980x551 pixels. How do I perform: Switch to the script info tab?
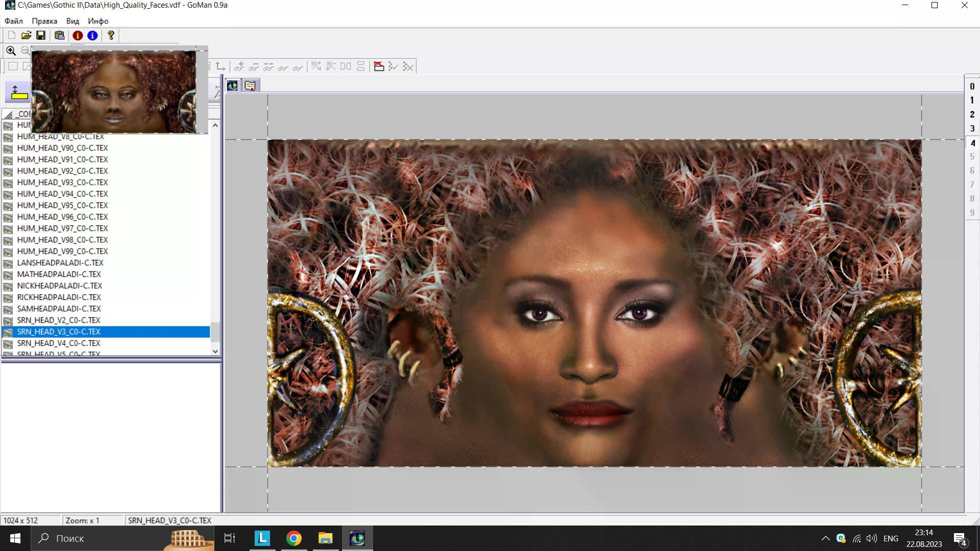point(250,85)
